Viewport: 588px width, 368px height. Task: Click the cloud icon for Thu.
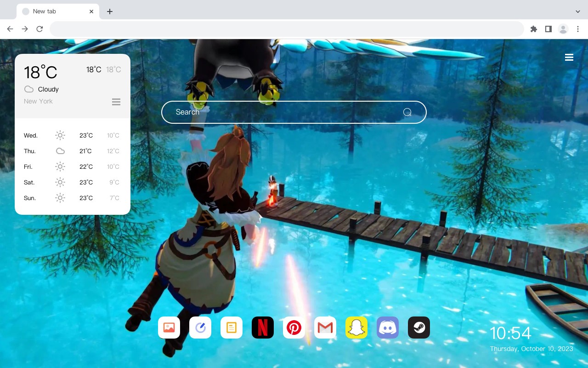(60, 151)
